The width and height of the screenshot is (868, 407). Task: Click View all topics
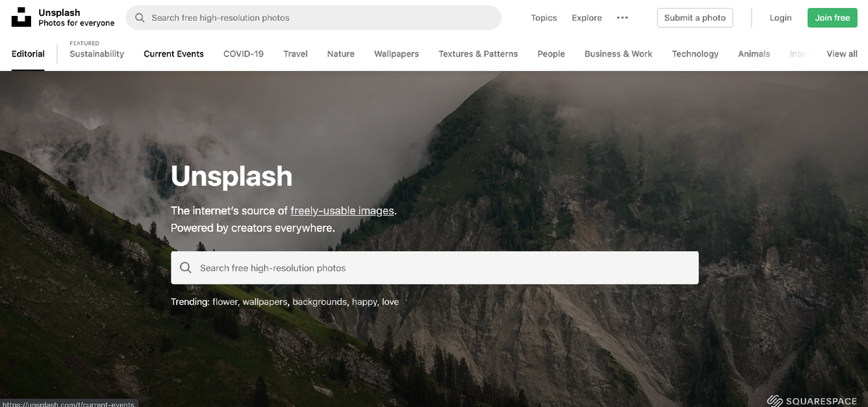coord(842,54)
